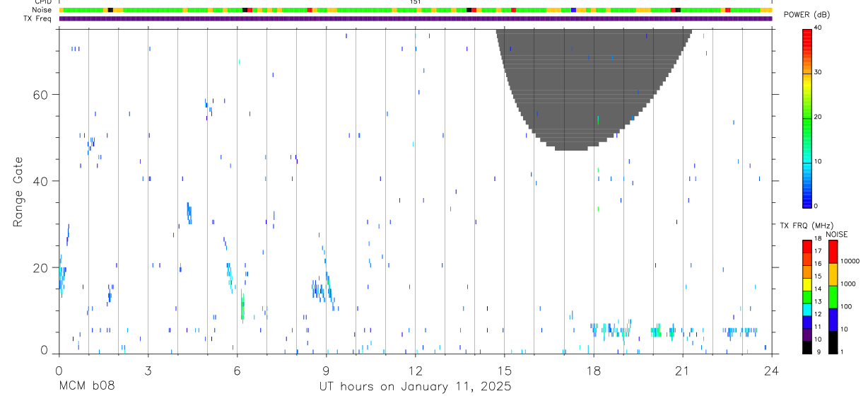
Task: Click hour '21' on the time axis
Action: tap(682, 370)
